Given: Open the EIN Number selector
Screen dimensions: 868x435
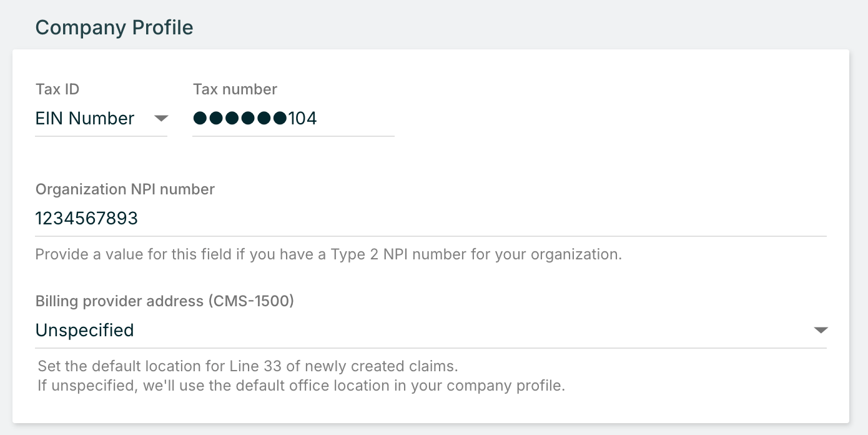Looking at the screenshot, I should click(x=100, y=118).
